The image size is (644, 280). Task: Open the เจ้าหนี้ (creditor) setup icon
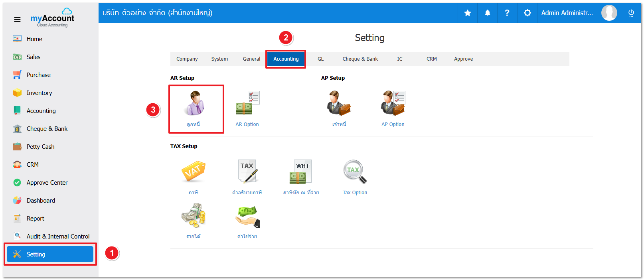click(339, 104)
